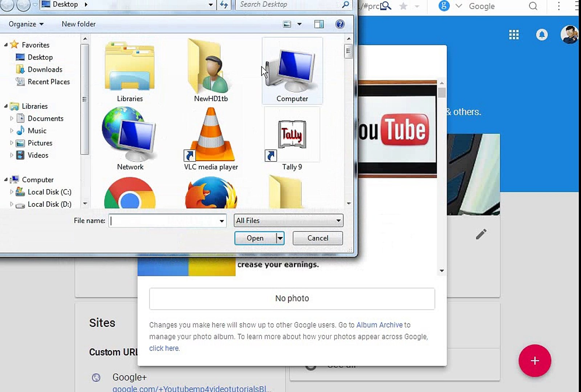The width and height of the screenshot is (581, 392).
Task: Open the notifications bell icon
Action: [x=542, y=35]
